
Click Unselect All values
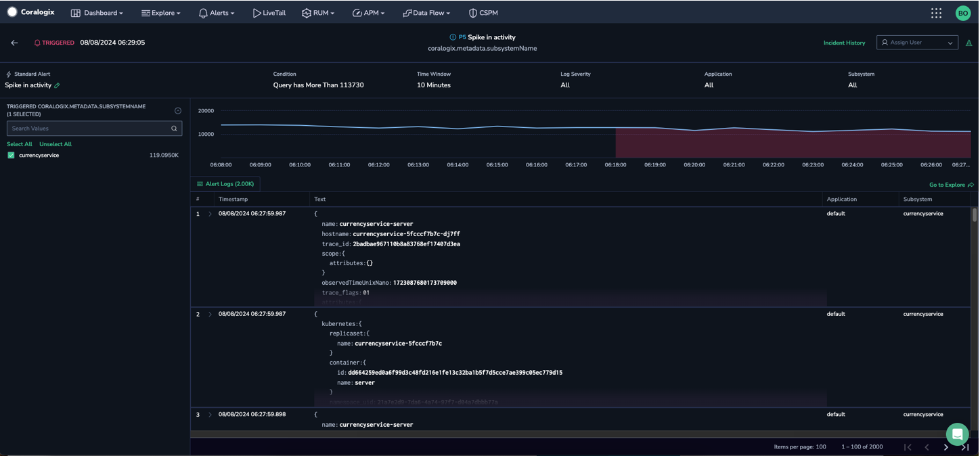click(55, 144)
